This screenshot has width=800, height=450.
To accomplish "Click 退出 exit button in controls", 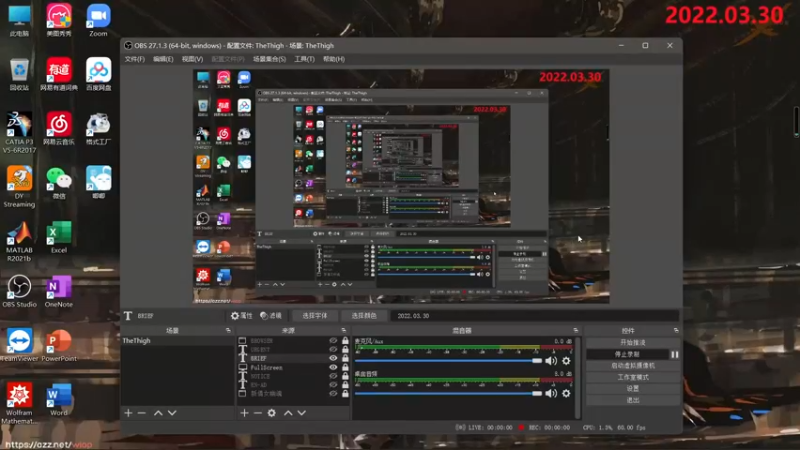I will click(633, 401).
